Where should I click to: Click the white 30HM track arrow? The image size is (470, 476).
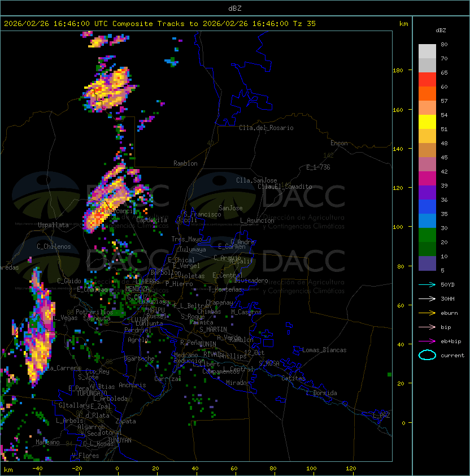point(427,298)
